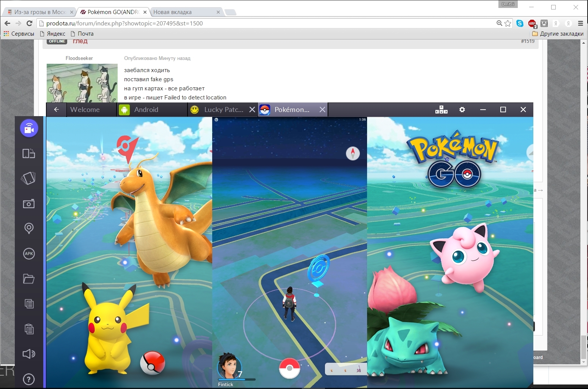Open 'Другие закладки' bookmarks folder
588x389 pixels.
click(x=558, y=34)
